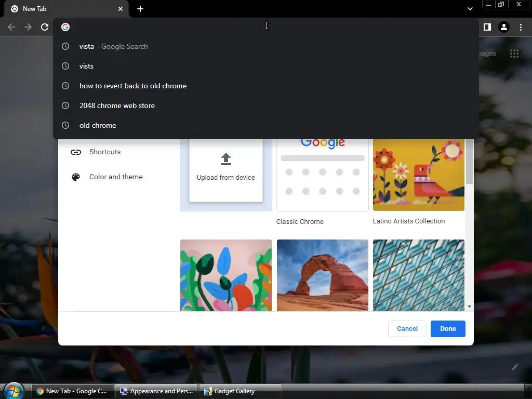Open Chrome's three-dot menu
Image resolution: width=532 pixels, height=399 pixels.
click(x=521, y=27)
